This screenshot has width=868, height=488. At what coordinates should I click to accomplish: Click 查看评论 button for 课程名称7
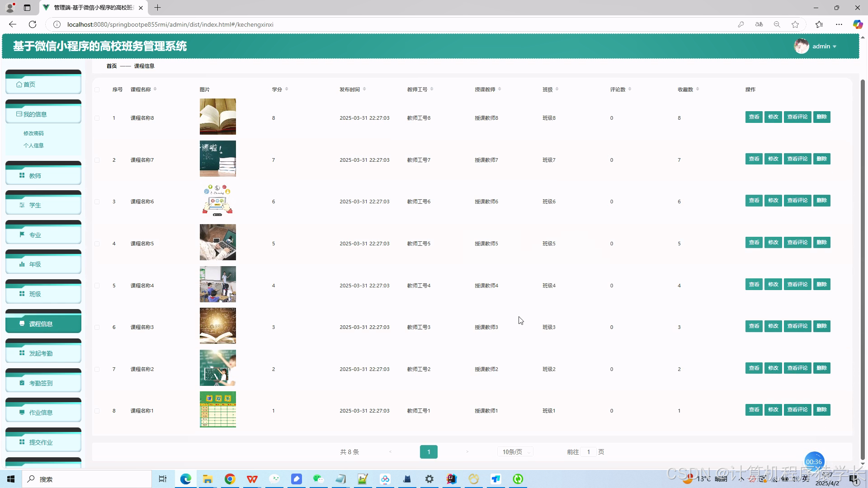coord(797,159)
